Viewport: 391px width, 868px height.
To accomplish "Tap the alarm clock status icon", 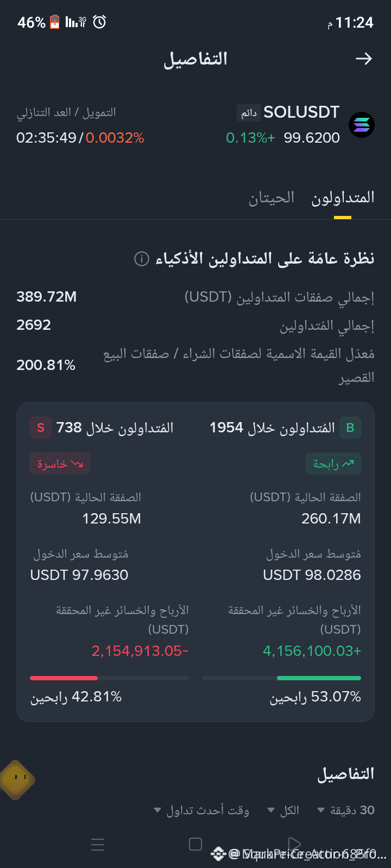I will click(99, 22).
